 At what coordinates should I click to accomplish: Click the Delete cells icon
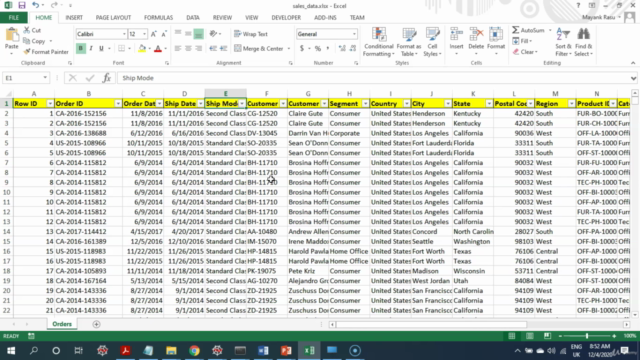[476, 34]
